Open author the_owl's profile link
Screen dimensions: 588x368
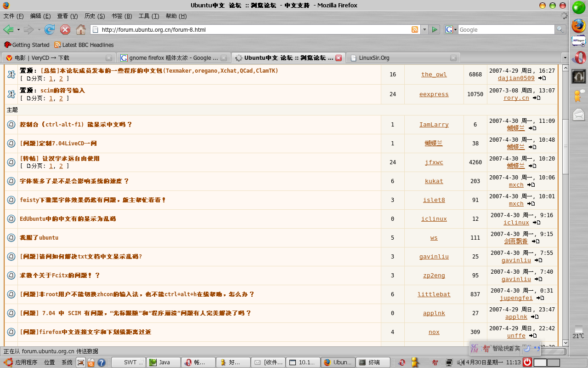(434, 75)
